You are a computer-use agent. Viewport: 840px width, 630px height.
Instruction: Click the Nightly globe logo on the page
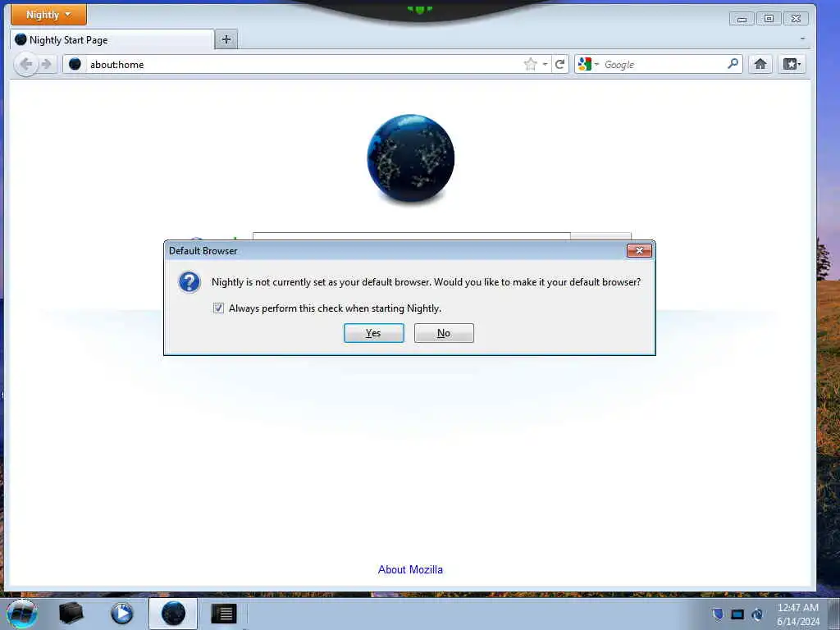point(411,158)
